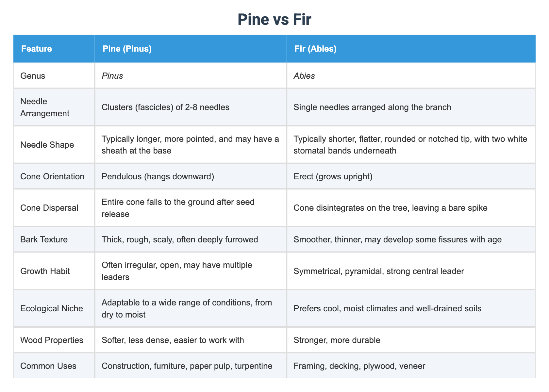Select the "Pine (Pinus)" column header

point(127,49)
